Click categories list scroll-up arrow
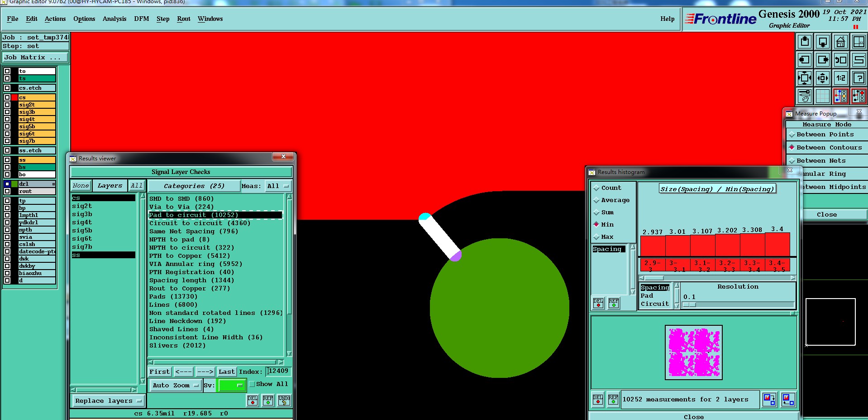The image size is (868, 420). click(x=289, y=197)
